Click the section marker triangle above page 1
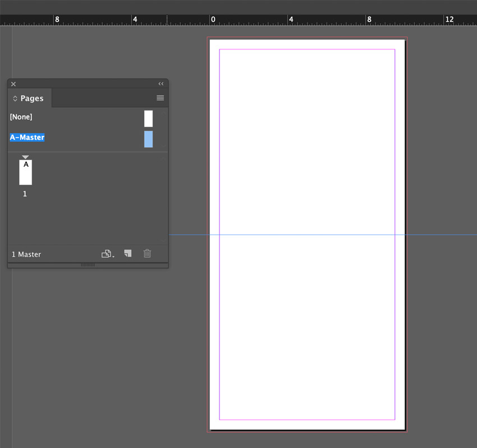 pyautogui.click(x=26, y=157)
